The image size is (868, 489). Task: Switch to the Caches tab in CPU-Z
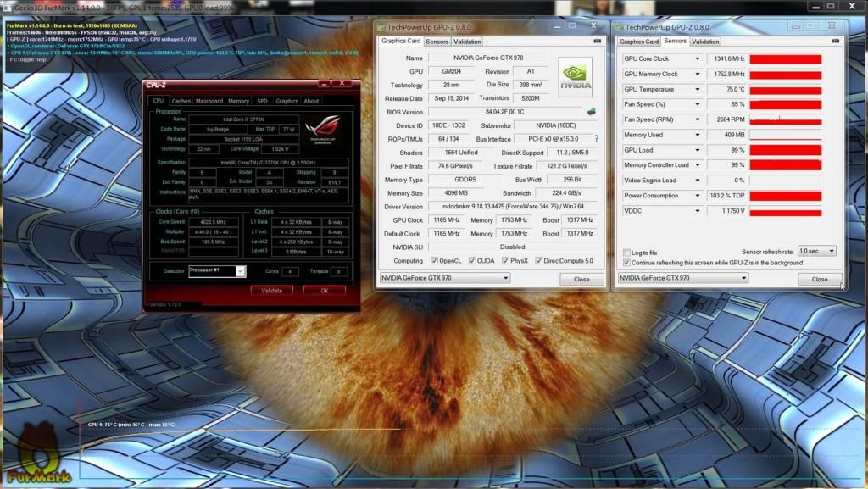click(181, 101)
